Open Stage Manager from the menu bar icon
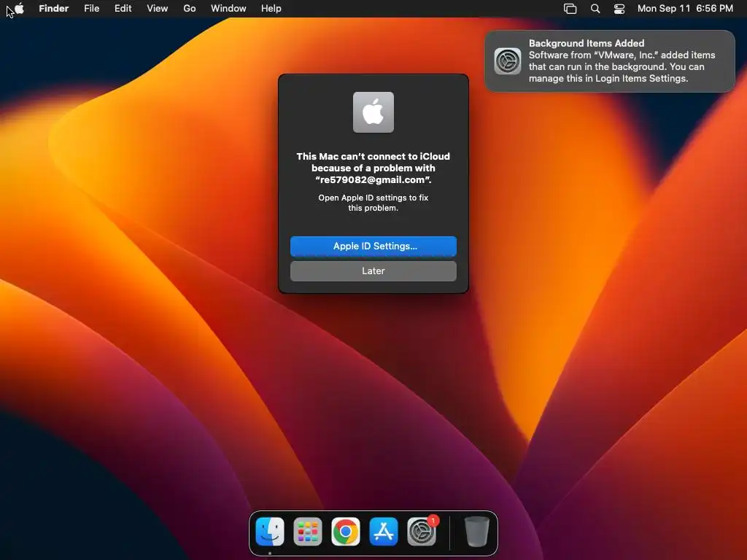Image resolution: width=747 pixels, height=560 pixels. (x=570, y=9)
